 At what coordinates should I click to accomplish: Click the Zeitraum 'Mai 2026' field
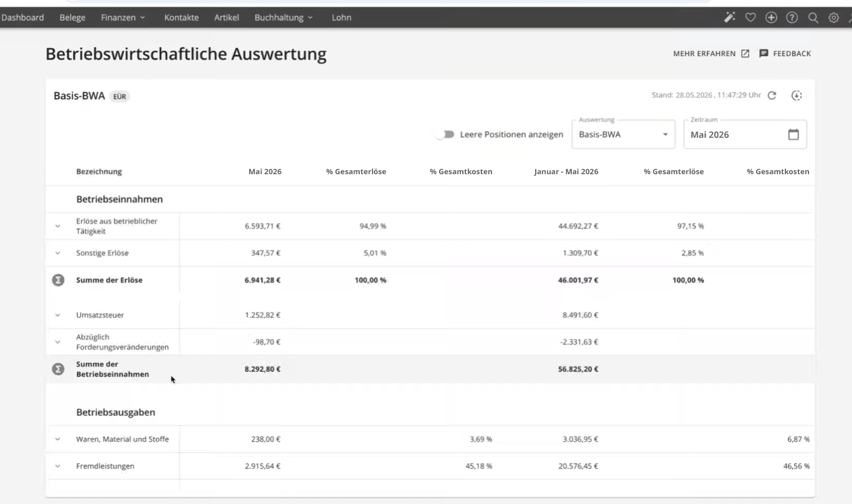coord(735,134)
